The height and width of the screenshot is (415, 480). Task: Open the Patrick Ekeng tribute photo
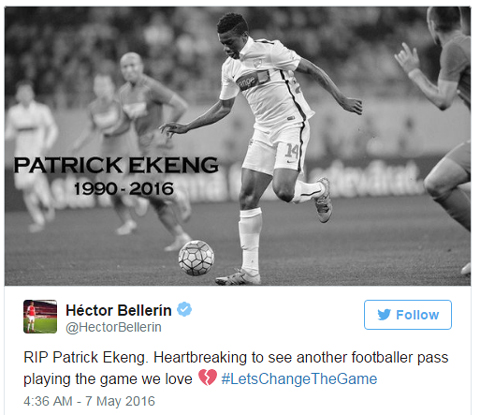[238, 146]
